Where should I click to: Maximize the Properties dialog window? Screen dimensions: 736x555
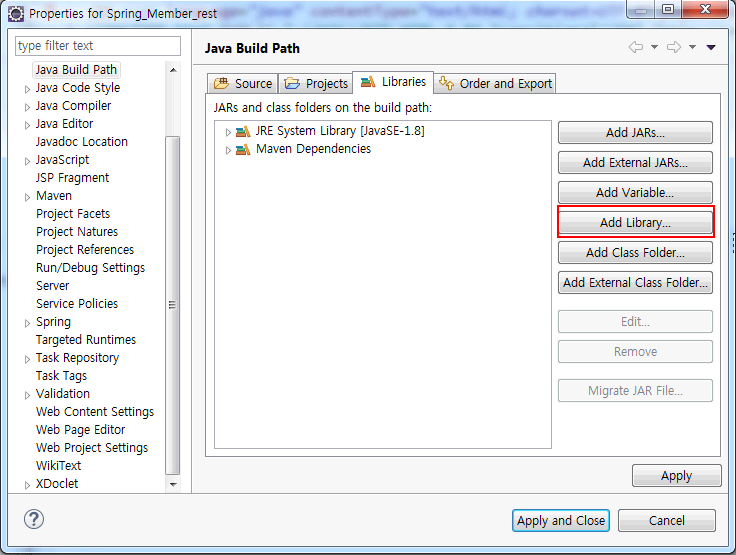(x=668, y=9)
